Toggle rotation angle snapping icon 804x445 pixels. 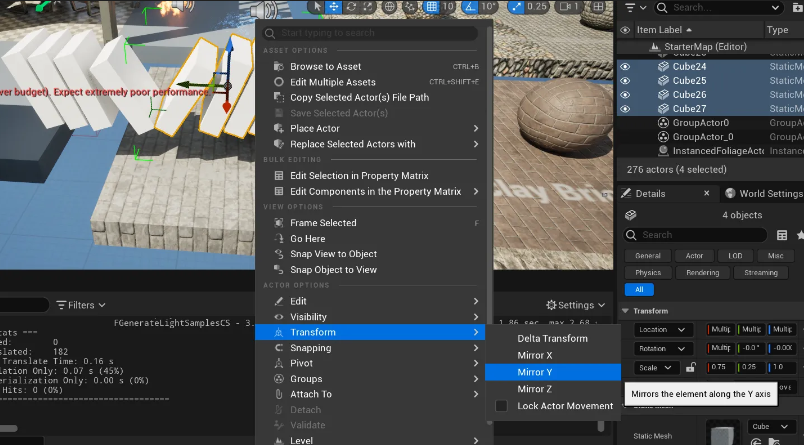click(470, 7)
